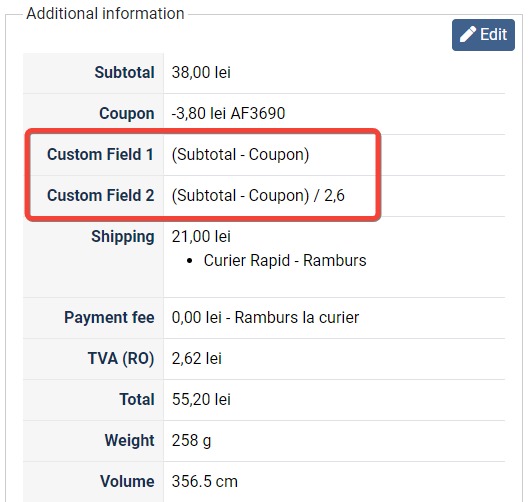
Task: Select coupon code AF3690 text
Action: (258, 113)
